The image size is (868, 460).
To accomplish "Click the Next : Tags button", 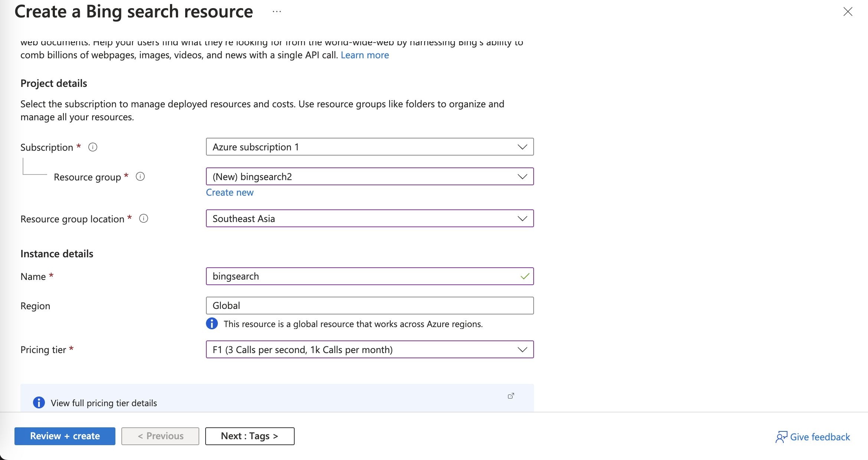I will tap(250, 436).
